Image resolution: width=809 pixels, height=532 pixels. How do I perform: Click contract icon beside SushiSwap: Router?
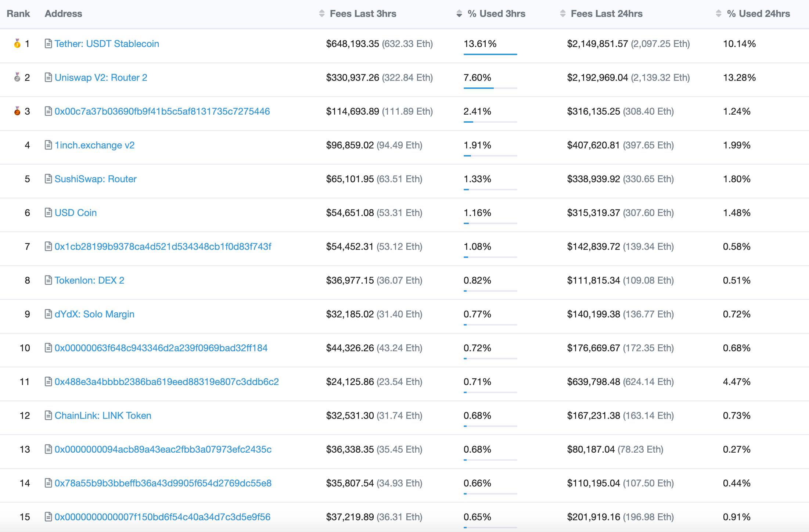coord(48,179)
